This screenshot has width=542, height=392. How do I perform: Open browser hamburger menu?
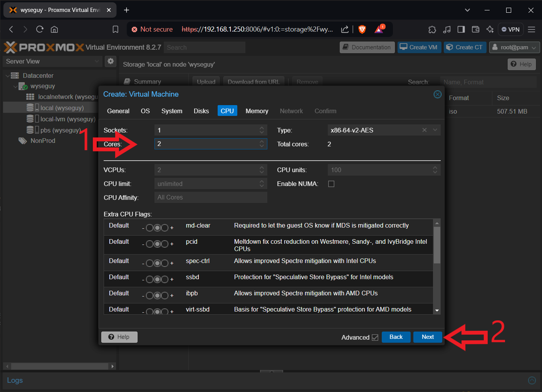(x=532, y=29)
